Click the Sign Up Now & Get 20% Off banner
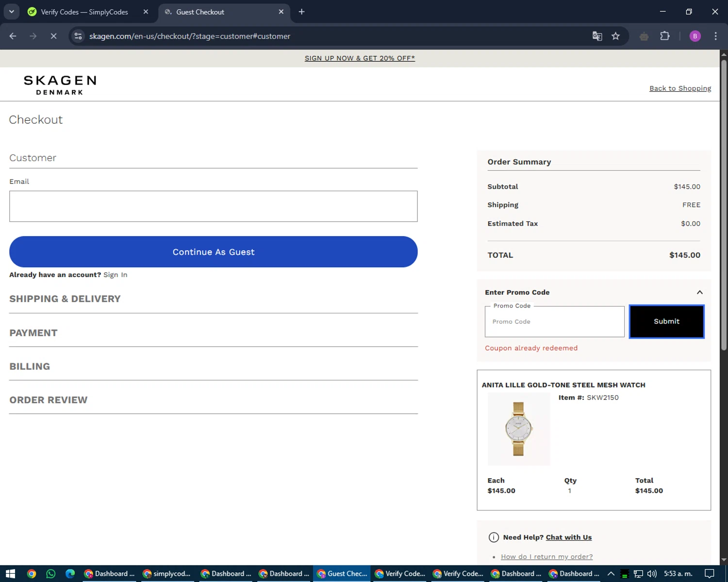The width and height of the screenshot is (728, 582). pos(360,58)
